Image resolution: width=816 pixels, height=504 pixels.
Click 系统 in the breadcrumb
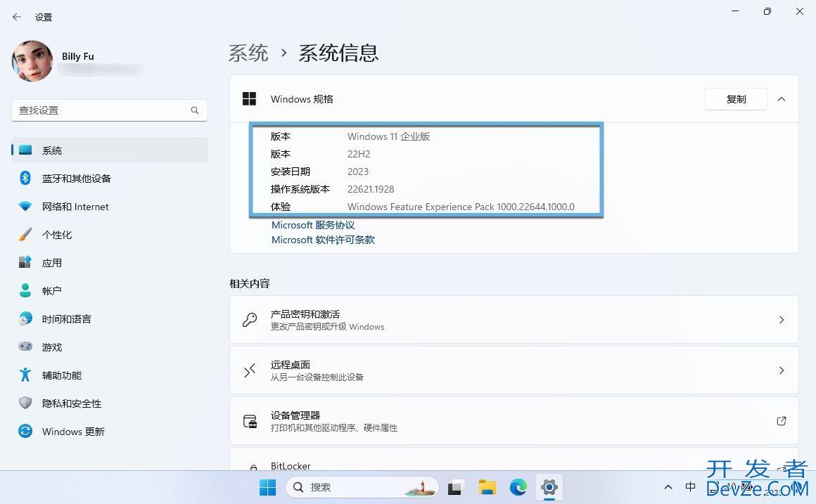[249, 53]
